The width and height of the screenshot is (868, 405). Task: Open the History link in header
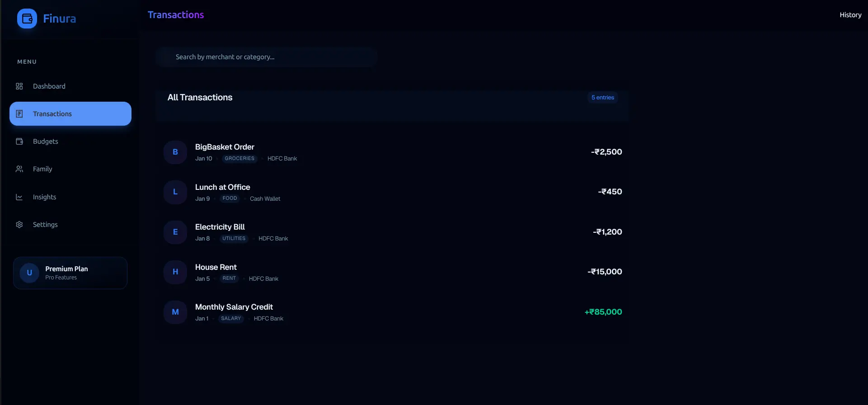coord(850,15)
